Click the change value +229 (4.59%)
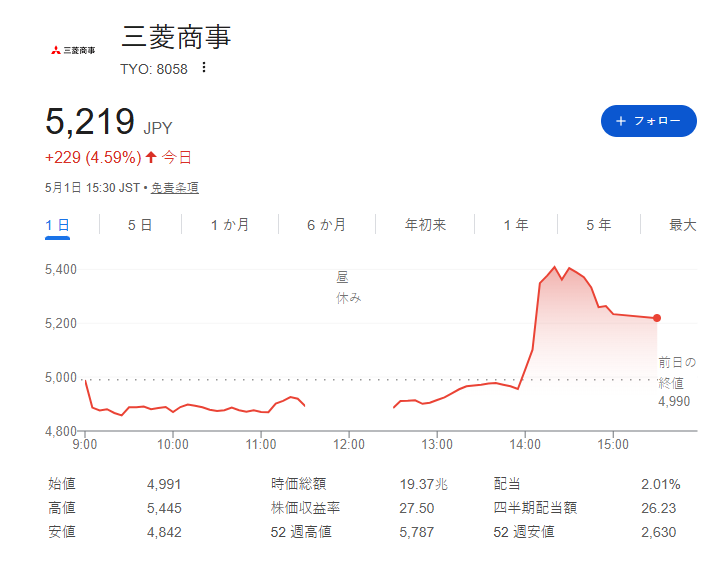711x561 pixels. point(93,157)
